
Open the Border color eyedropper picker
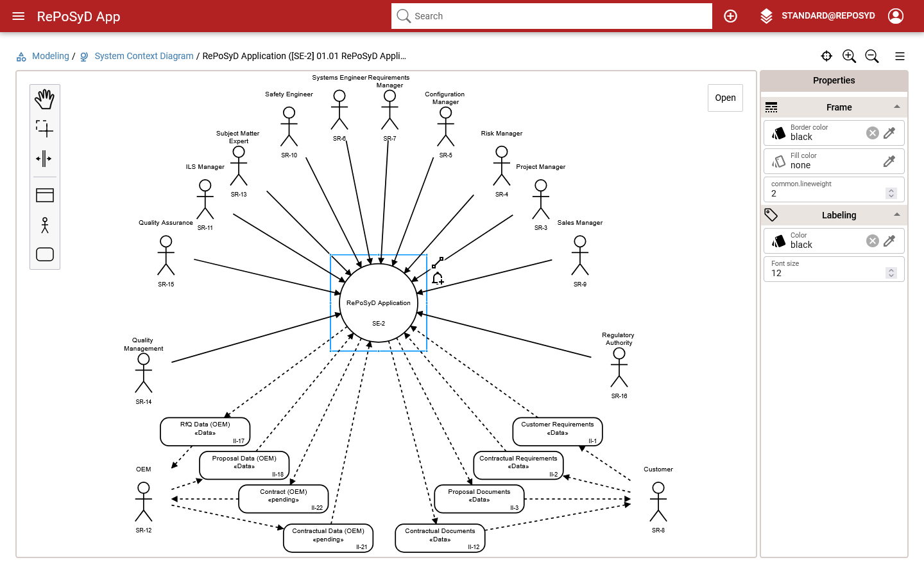(x=889, y=133)
